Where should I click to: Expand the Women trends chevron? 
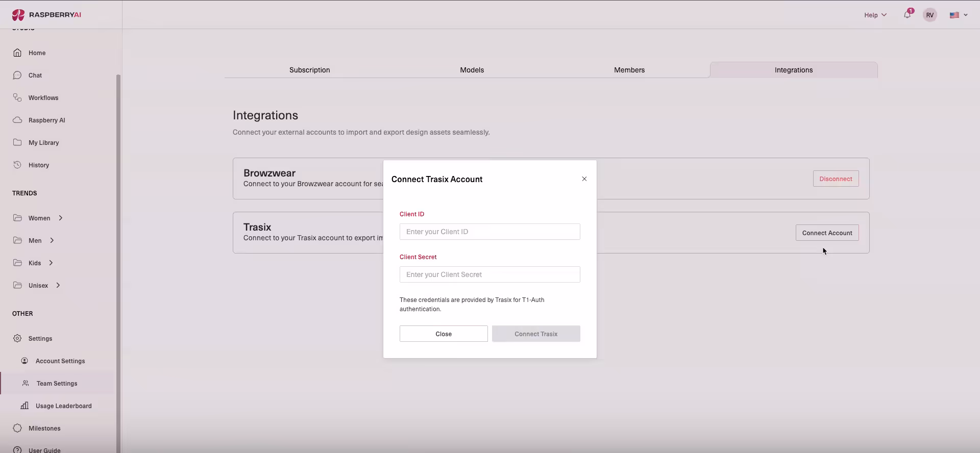click(x=61, y=218)
